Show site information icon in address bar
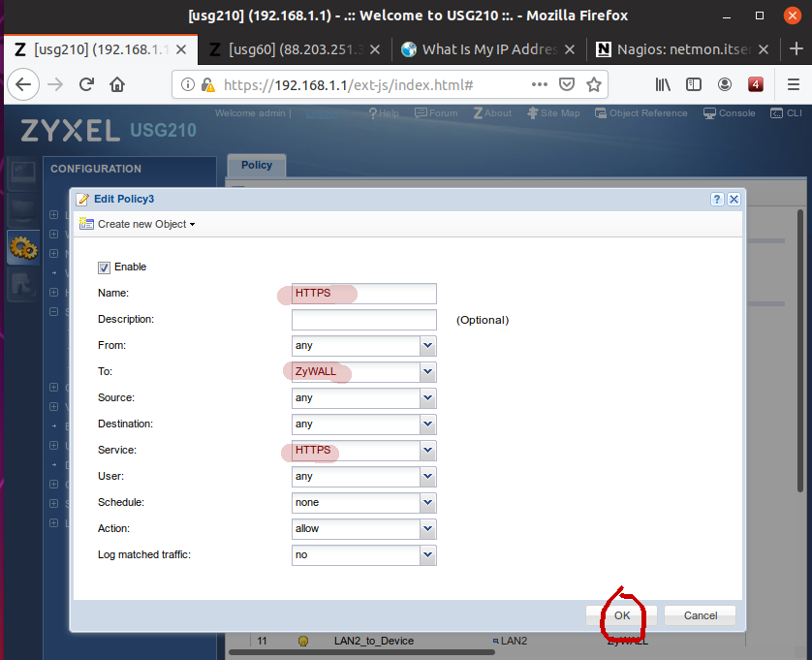This screenshot has height=660, width=812. [x=187, y=84]
